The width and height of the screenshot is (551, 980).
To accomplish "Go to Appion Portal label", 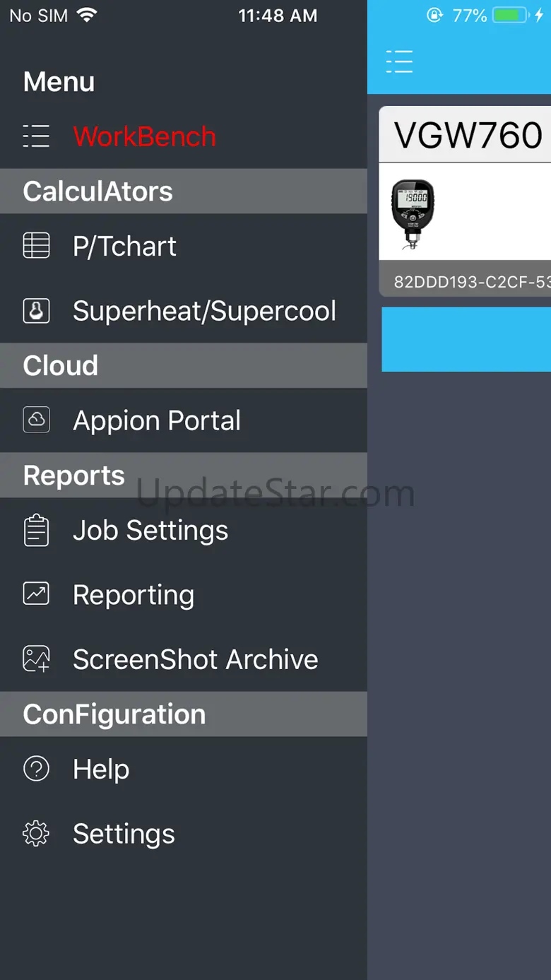I will [x=157, y=421].
